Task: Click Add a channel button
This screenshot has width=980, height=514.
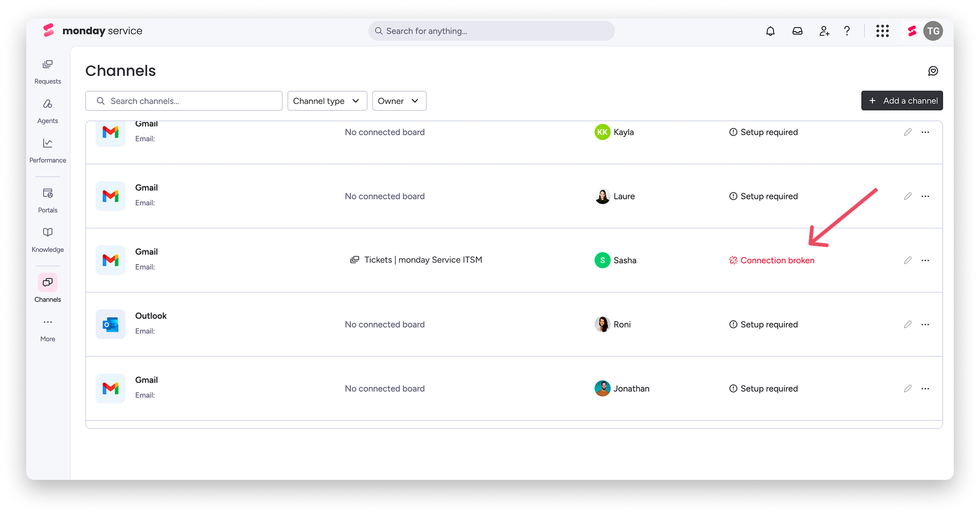Action: 902,101
